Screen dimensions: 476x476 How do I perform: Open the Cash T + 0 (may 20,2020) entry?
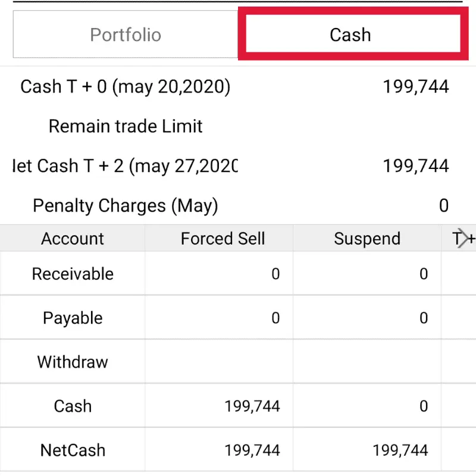click(125, 86)
